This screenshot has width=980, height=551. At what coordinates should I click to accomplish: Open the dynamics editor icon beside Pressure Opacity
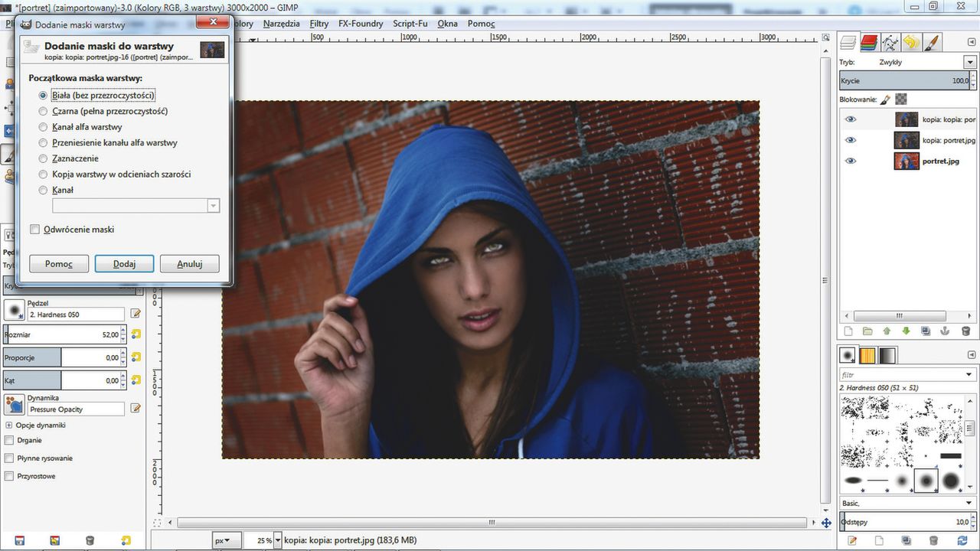(x=136, y=409)
